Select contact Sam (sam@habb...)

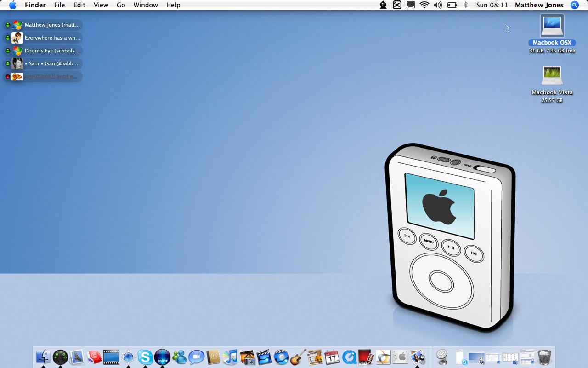43,63
